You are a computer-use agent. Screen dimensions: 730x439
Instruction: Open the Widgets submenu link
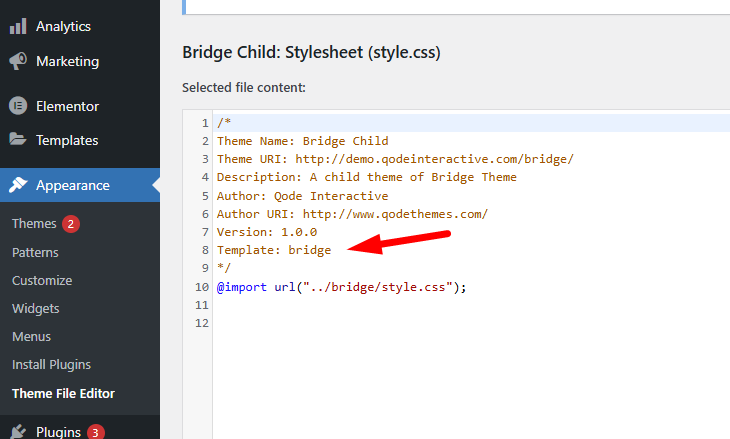[35, 309]
